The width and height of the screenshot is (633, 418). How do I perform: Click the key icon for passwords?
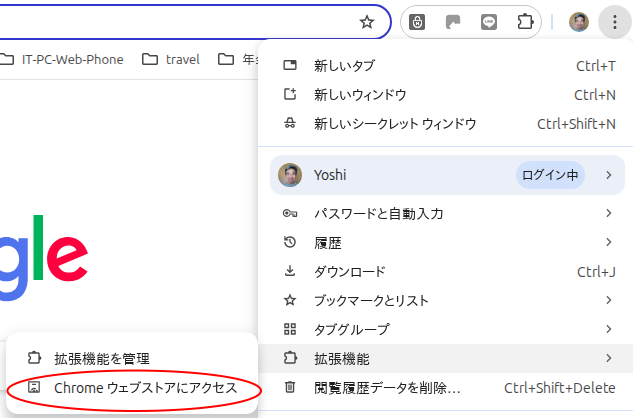290,213
